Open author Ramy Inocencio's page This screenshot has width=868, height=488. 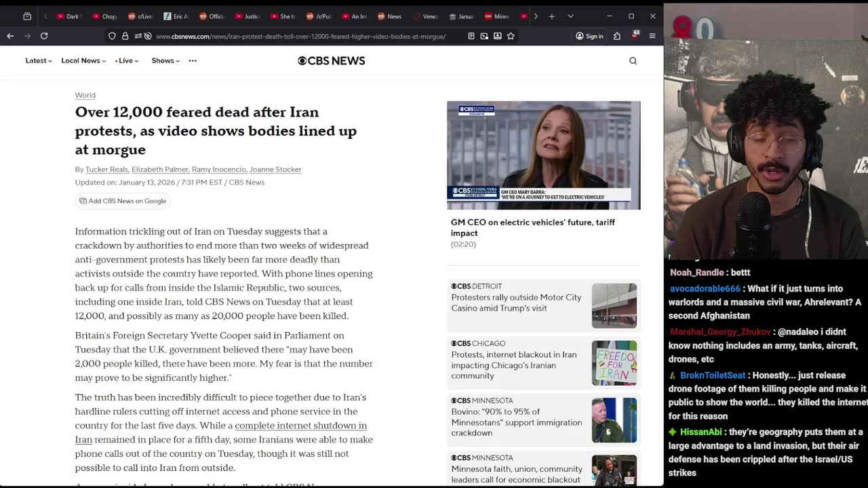[218, 169]
